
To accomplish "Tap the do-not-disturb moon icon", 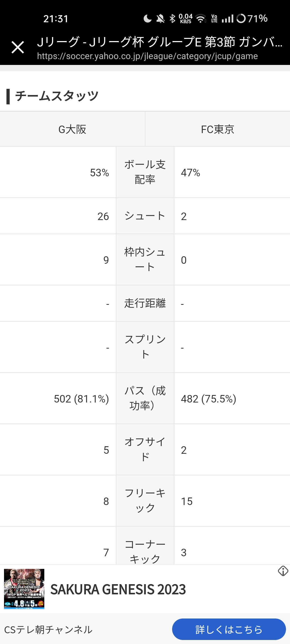I will [x=147, y=19].
